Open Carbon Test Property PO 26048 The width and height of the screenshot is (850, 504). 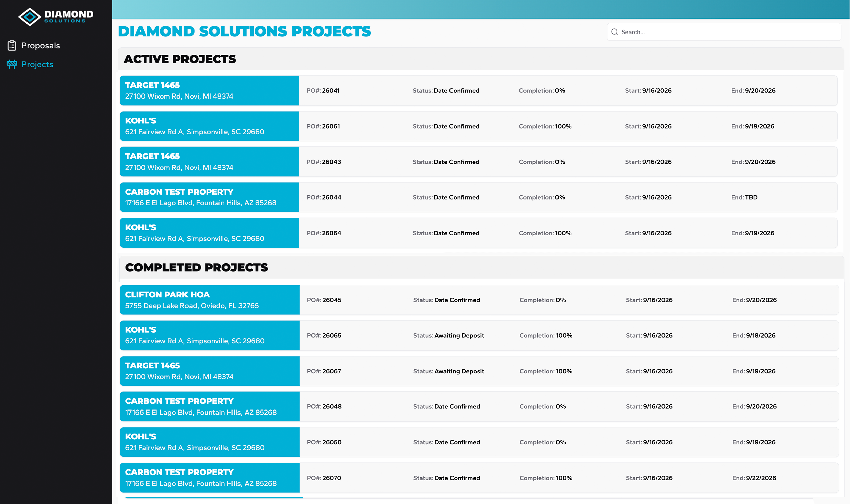coord(479,406)
